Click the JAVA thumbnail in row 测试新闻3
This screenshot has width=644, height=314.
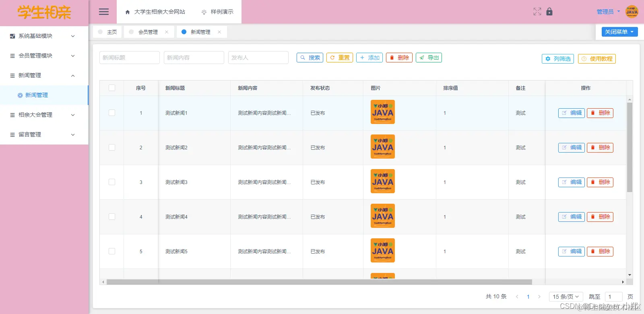383,181
